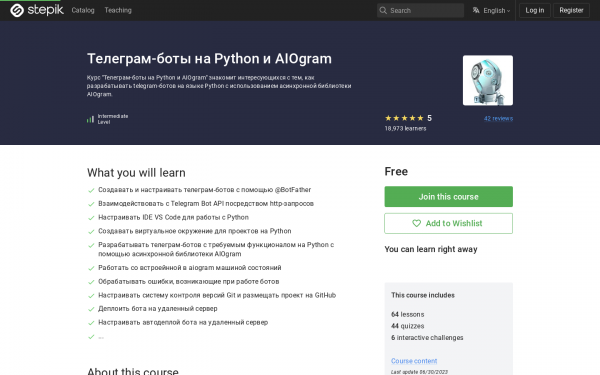600x375 pixels.
Task: Click the 18,973 learners text
Action: (x=405, y=129)
